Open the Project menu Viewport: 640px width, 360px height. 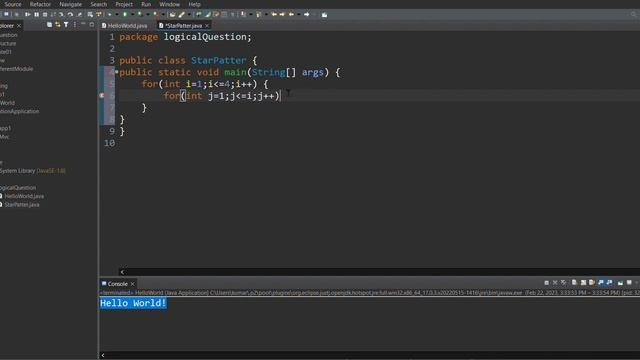(124, 4)
